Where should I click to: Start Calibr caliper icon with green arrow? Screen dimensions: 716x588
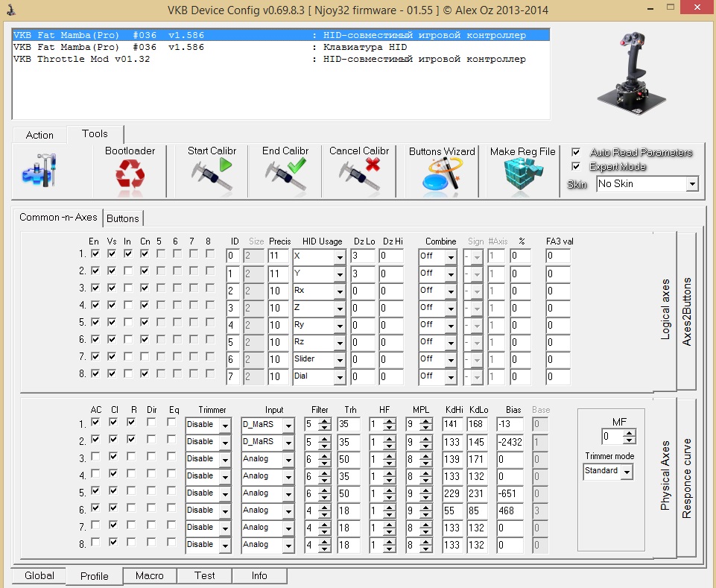click(212, 174)
